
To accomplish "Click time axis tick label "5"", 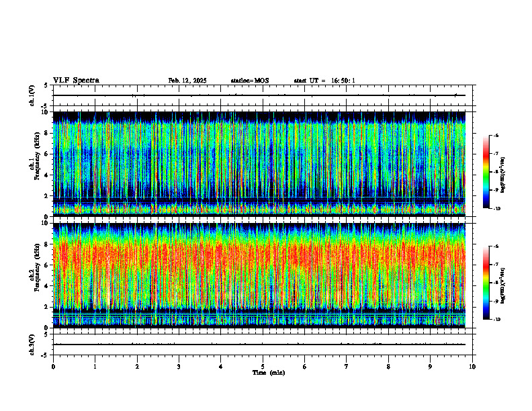I will (x=263, y=367).
